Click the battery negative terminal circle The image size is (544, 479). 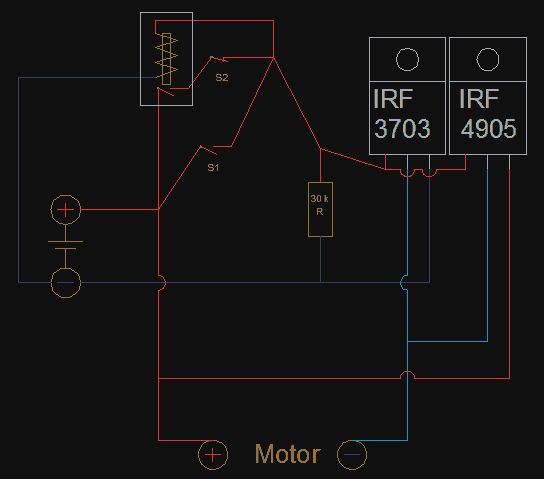[x=66, y=283]
